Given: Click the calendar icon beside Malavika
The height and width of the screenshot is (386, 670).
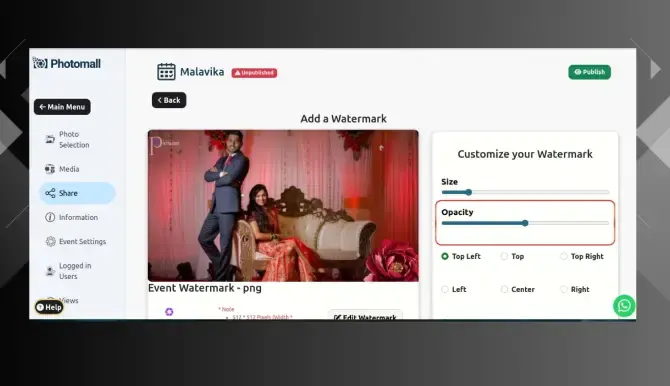Looking at the screenshot, I should pos(166,71).
